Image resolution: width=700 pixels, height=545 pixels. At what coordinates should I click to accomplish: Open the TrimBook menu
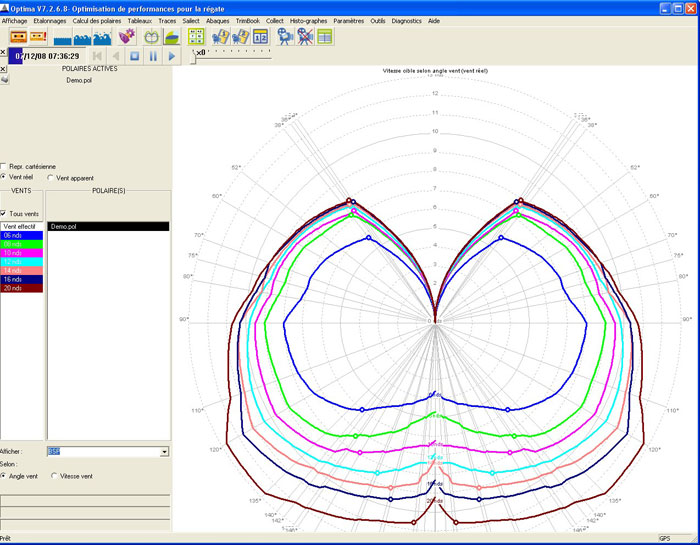coord(248,21)
